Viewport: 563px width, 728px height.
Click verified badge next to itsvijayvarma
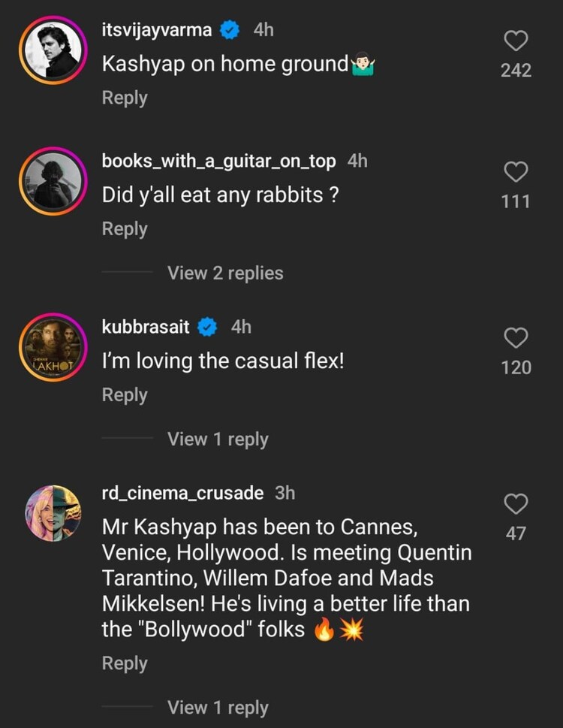pos(230,30)
